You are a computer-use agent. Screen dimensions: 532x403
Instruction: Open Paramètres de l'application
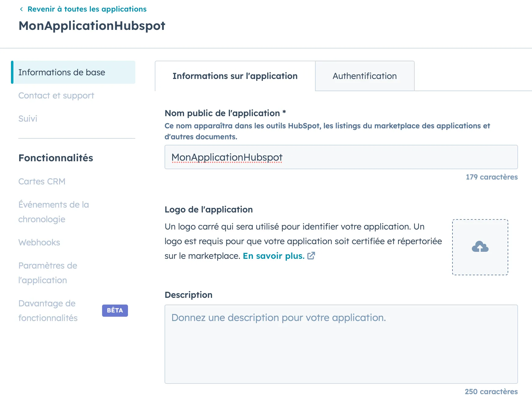(x=48, y=273)
